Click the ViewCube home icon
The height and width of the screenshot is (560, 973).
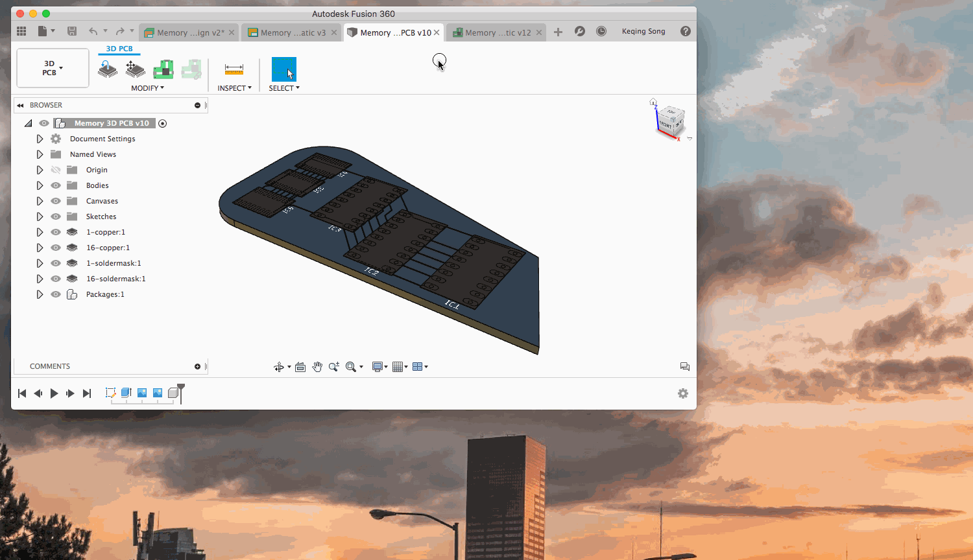pos(653,102)
